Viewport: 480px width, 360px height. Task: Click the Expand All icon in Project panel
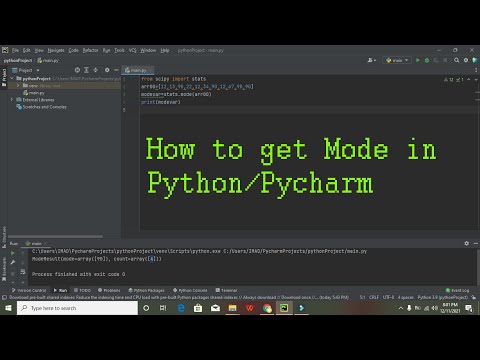(86, 70)
